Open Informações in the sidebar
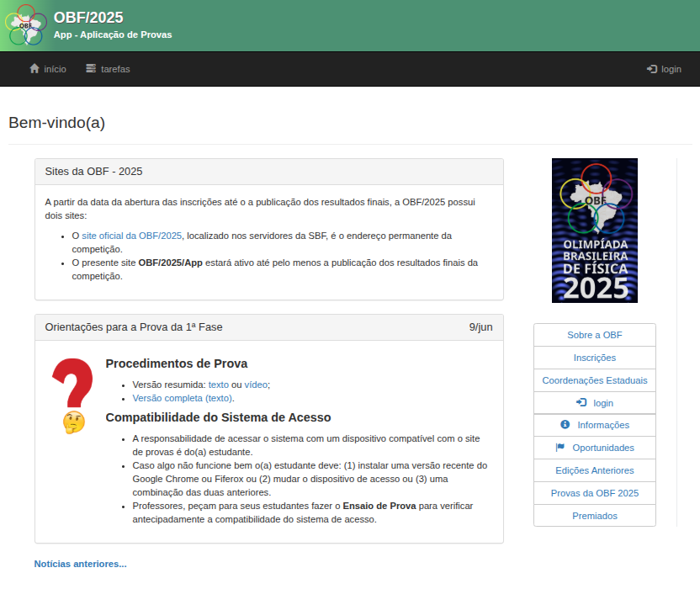This screenshot has height=589, width=700. point(595,425)
